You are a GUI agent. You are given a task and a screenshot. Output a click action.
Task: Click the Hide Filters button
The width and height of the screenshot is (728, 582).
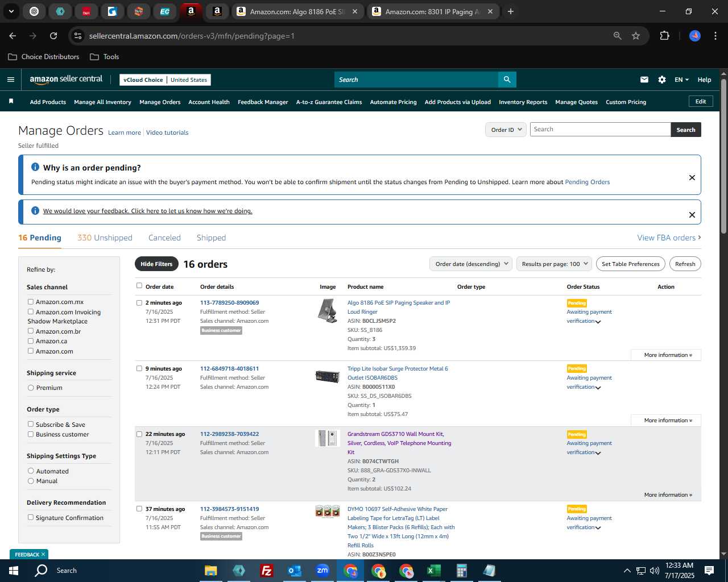tap(156, 264)
